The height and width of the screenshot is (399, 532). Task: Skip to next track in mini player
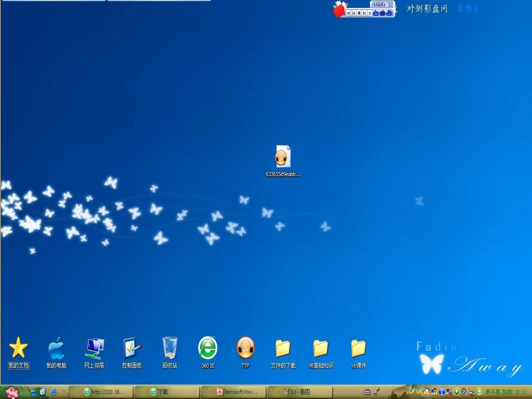(364, 13)
